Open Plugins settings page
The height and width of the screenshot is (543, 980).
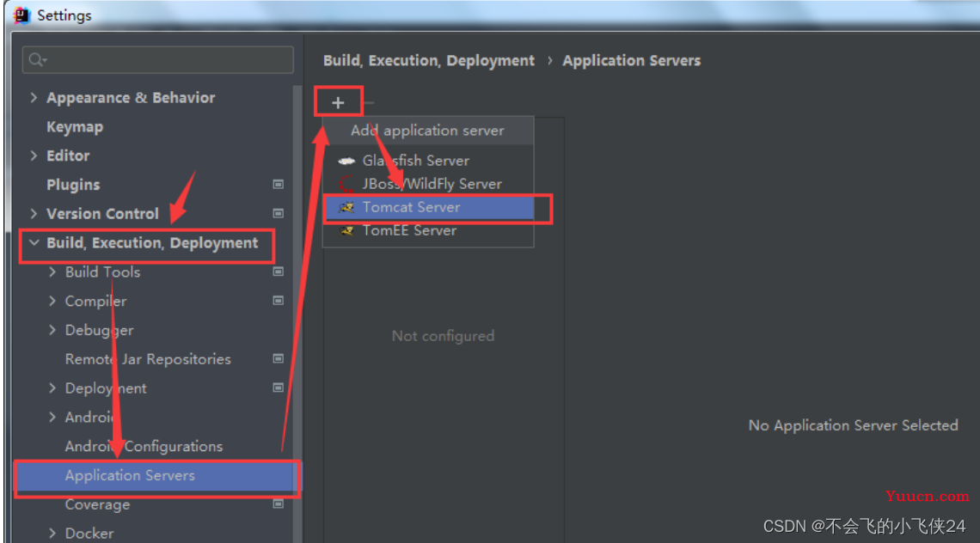73,185
